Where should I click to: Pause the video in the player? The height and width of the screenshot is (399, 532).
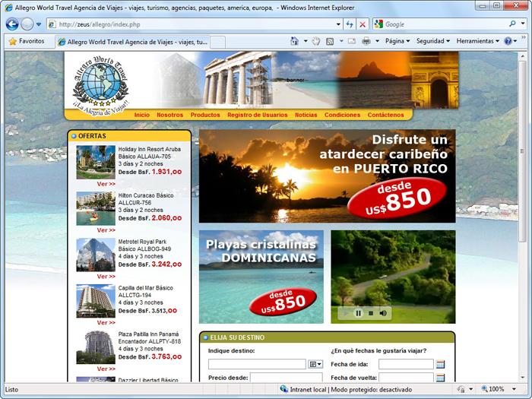click(x=358, y=312)
